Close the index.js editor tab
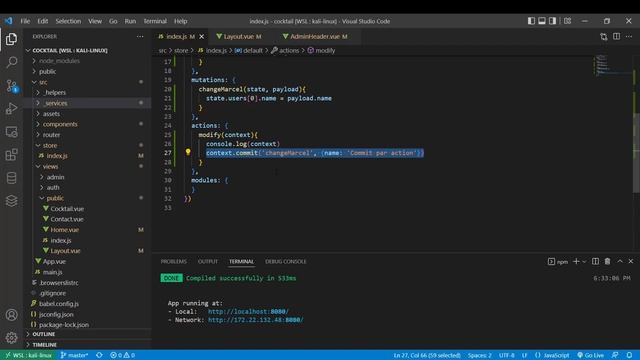The width and height of the screenshot is (640, 360). (202, 36)
